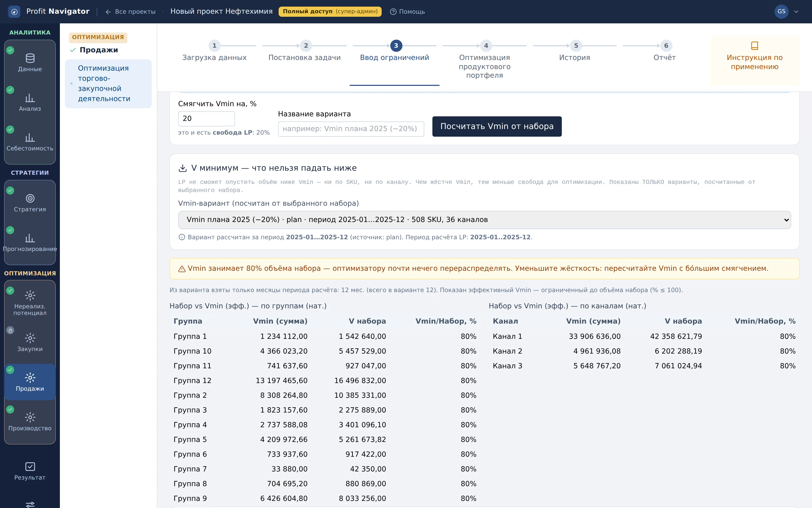Open the Vmin-вариант dropdown
This screenshot has width=812, height=508.
[x=484, y=220]
